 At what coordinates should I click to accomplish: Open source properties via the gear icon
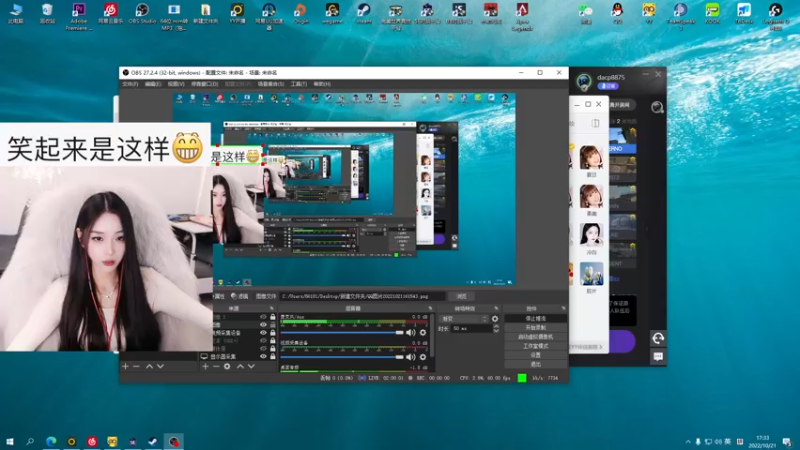(x=227, y=366)
